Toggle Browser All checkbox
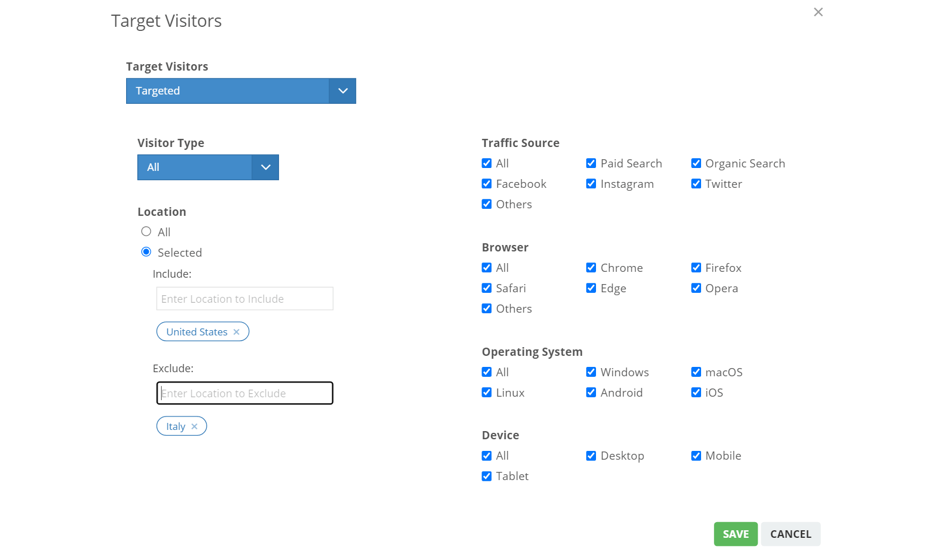The height and width of the screenshot is (560, 934). (x=486, y=268)
